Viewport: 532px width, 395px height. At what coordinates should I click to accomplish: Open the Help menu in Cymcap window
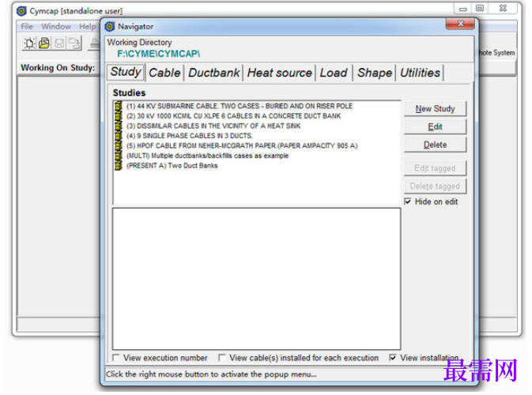coord(88,26)
